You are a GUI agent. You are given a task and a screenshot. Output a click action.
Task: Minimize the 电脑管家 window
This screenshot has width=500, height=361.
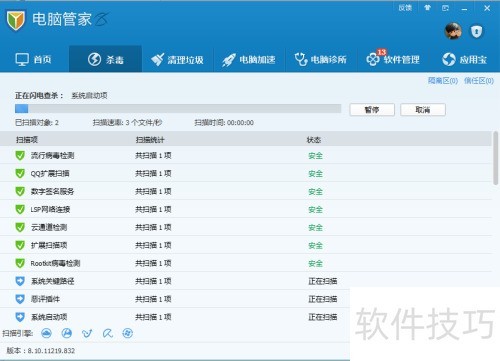coord(464,8)
